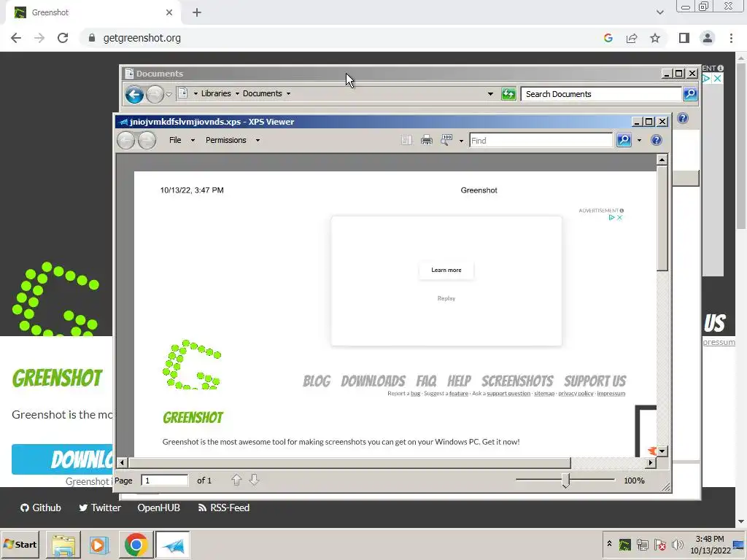Open Windows Explorer from taskbar
This screenshot has height=560, width=747.
[63, 544]
